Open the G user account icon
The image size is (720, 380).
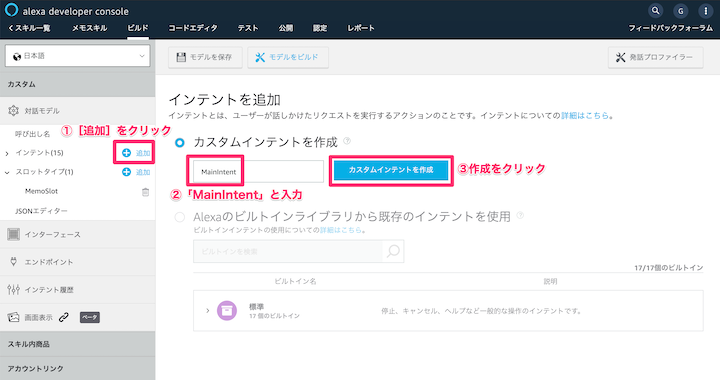681,11
